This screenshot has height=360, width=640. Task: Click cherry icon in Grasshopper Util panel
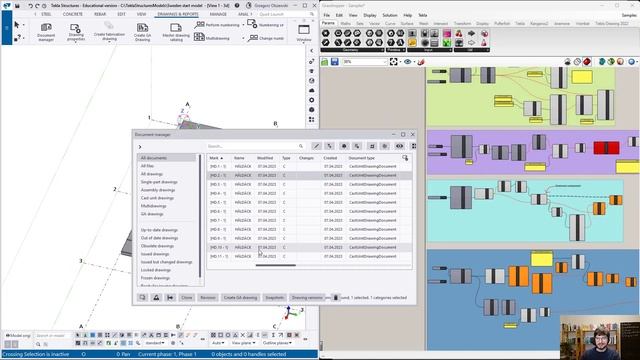pos(459,33)
